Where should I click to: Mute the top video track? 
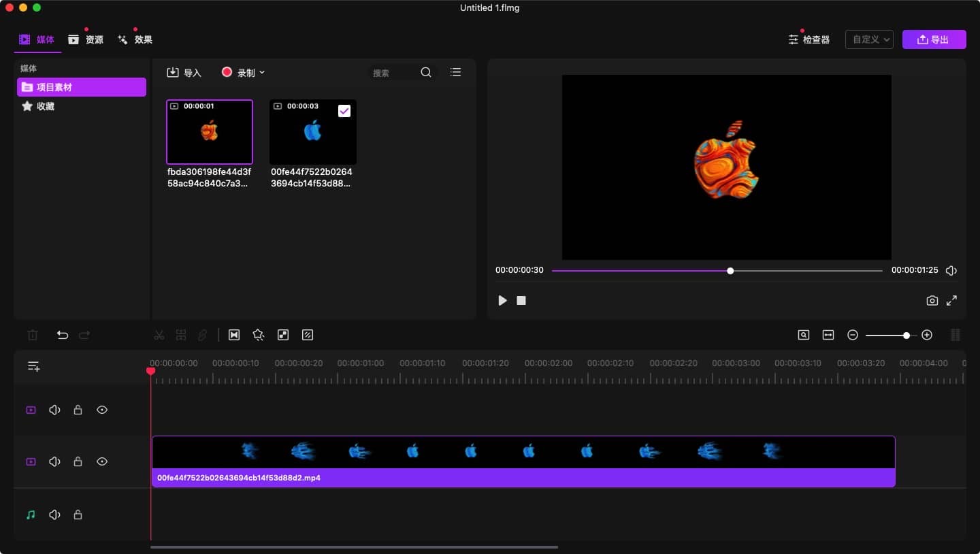pos(54,410)
